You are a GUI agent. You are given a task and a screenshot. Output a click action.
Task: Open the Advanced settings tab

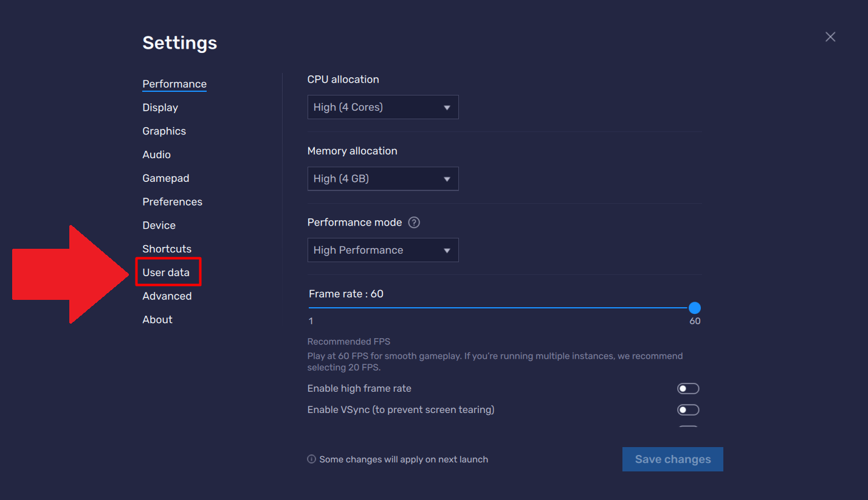(x=167, y=296)
